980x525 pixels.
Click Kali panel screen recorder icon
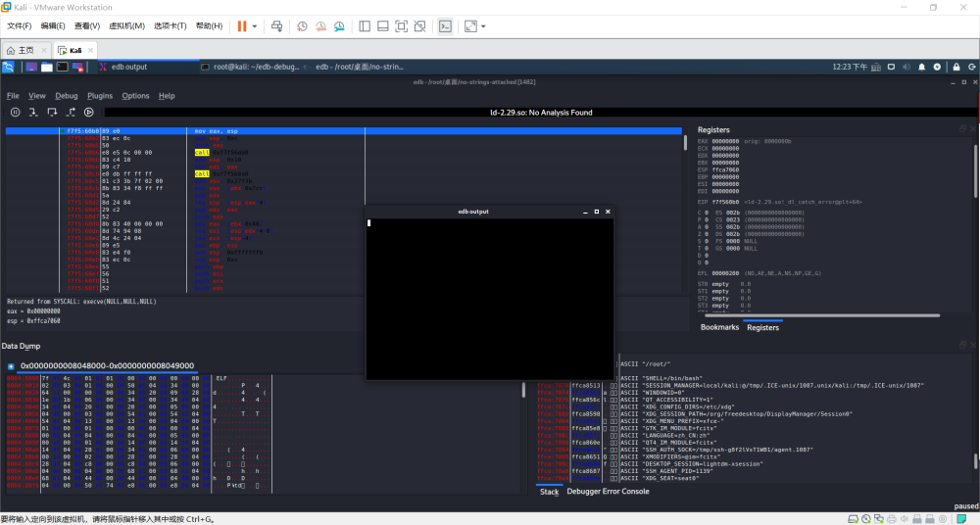pyautogui.click(x=78, y=67)
